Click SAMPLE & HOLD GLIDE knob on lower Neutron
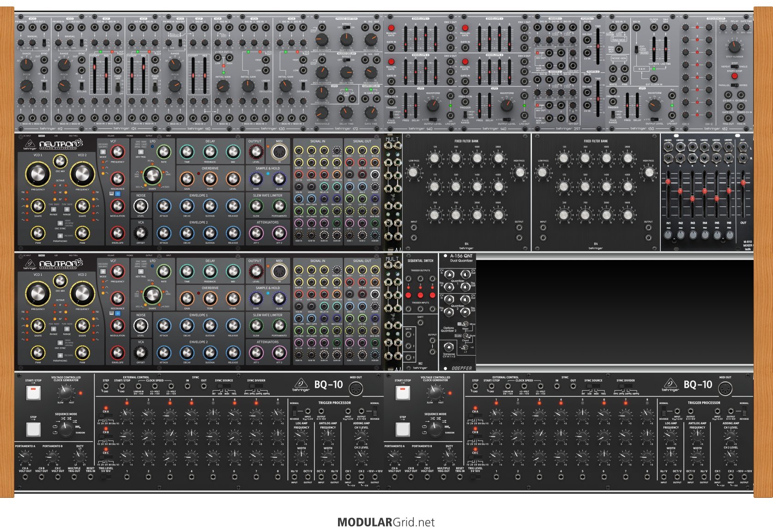This screenshot has height=532, width=773. 279,298
